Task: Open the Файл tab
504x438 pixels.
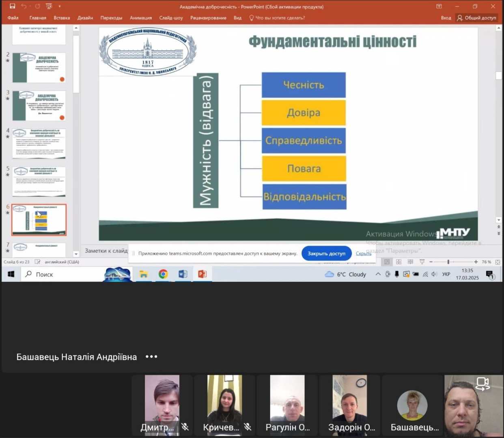Action: click(x=13, y=18)
